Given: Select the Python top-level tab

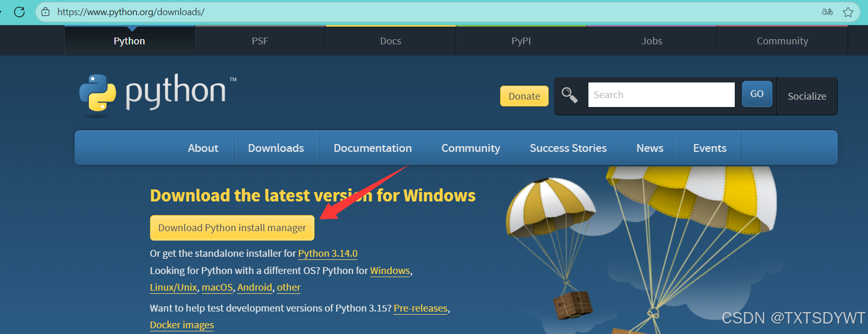Looking at the screenshot, I should (x=130, y=41).
